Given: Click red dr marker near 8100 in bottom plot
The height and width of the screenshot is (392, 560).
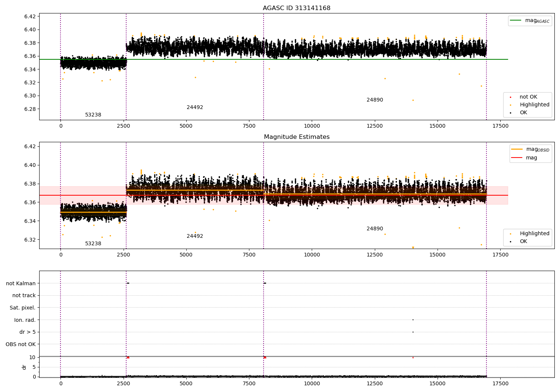Looking at the screenshot, I should point(265,357).
